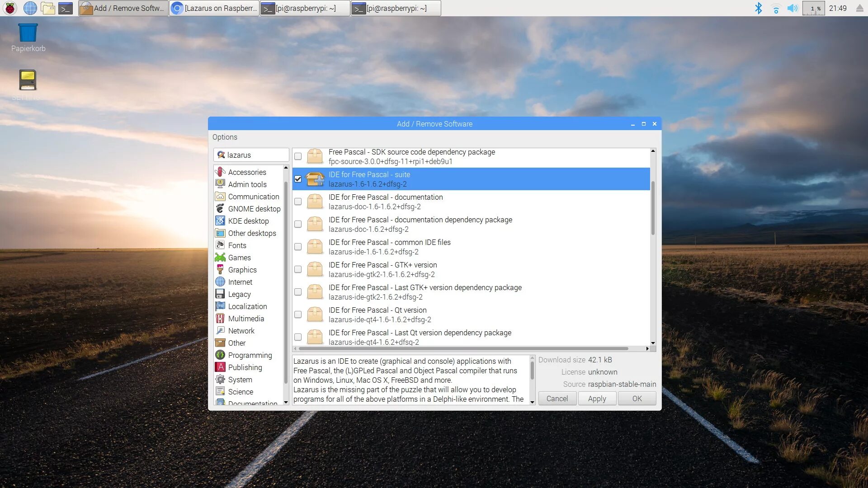Select the Games category icon
The height and width of the screenshot is (488, 868).
(x=220, y=258)
